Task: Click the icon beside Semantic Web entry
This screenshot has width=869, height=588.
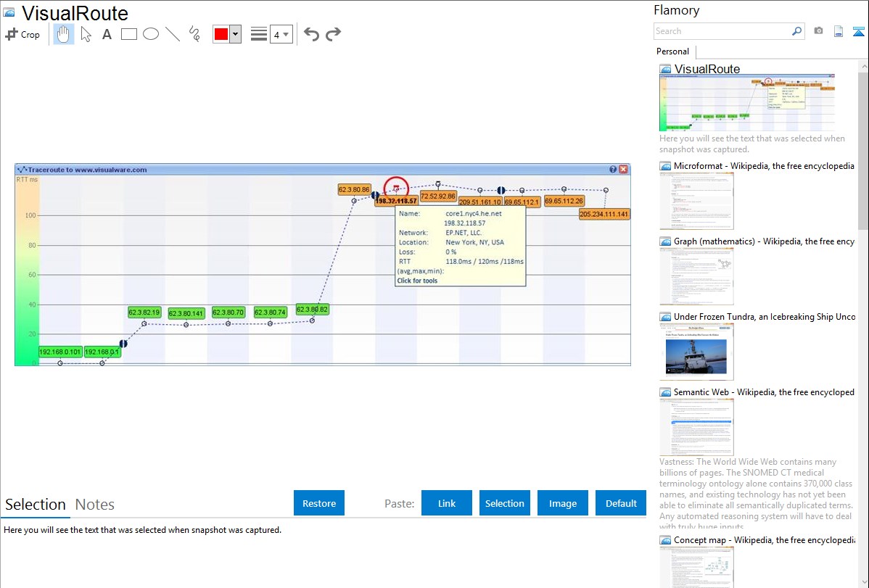Action: tap(665, 392)
